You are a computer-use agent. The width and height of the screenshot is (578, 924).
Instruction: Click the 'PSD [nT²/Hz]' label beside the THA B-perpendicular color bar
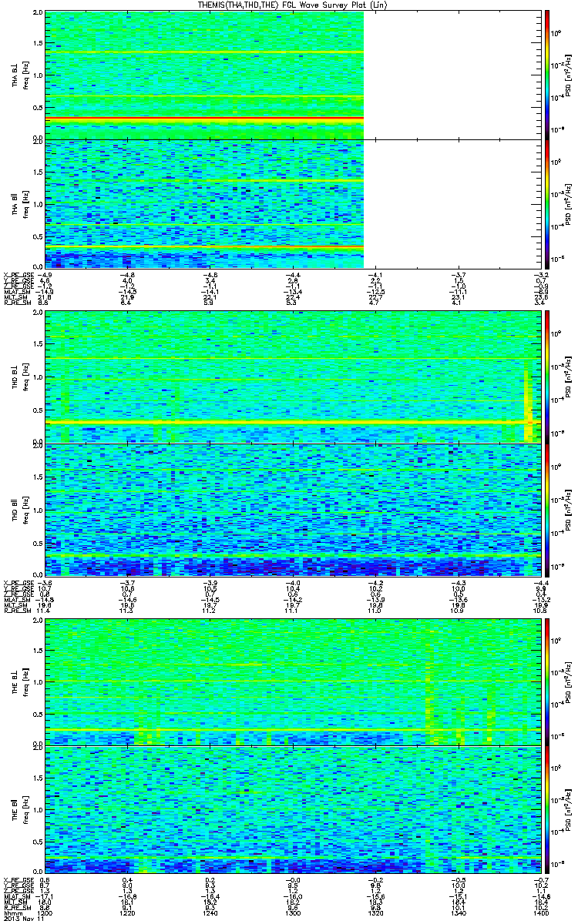569,75
